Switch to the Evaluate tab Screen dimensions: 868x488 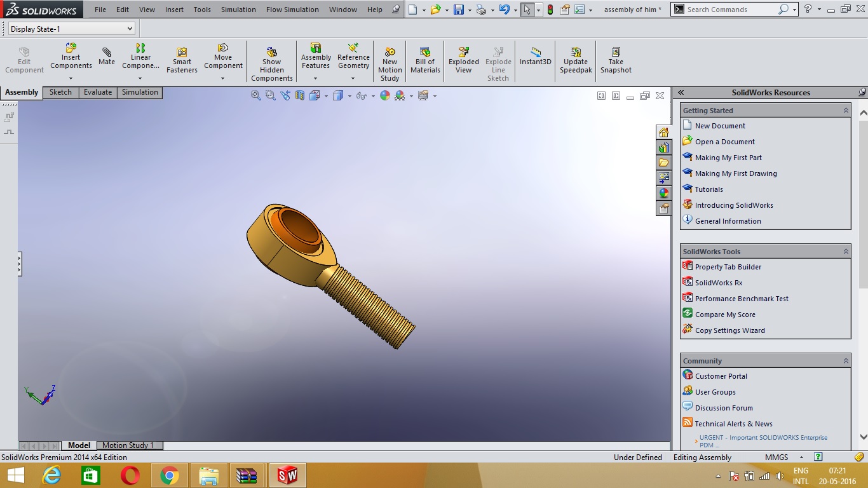pos(98,92)
